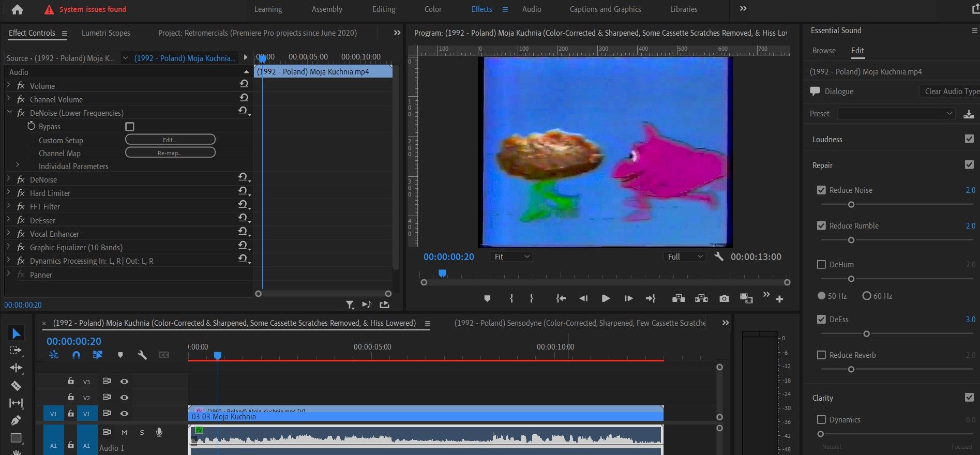The width and height of the screenshot is (980, 455).
Task: Click the Export Frame camera icon
Action: coord(724,298)
